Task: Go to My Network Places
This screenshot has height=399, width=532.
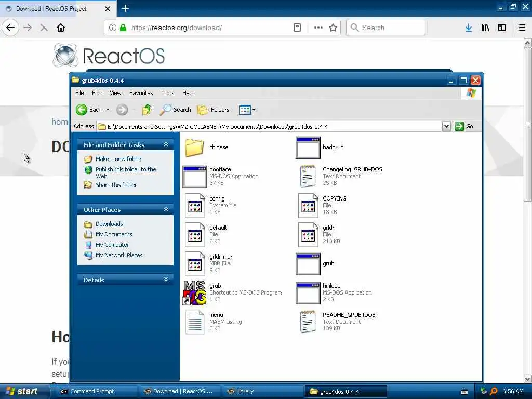Action: click(x=119, y=255)
